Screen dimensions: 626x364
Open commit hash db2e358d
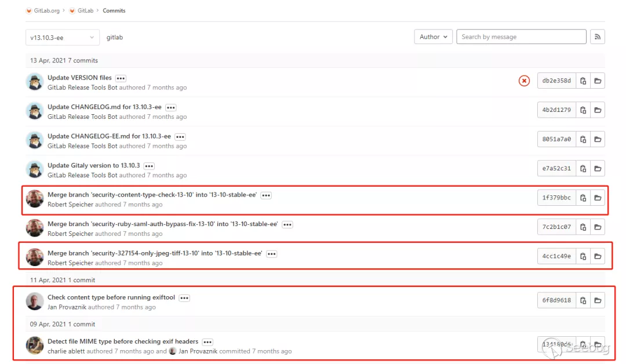556,81
